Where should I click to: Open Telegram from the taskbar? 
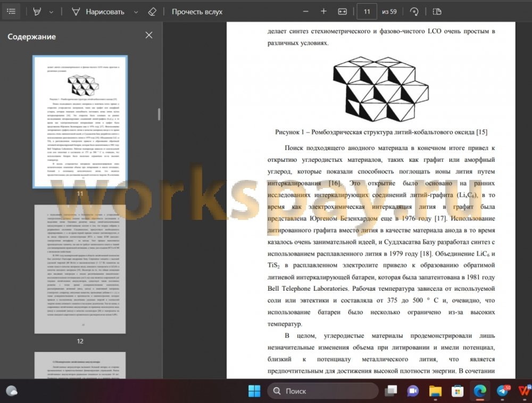click(x=503, y=391)
